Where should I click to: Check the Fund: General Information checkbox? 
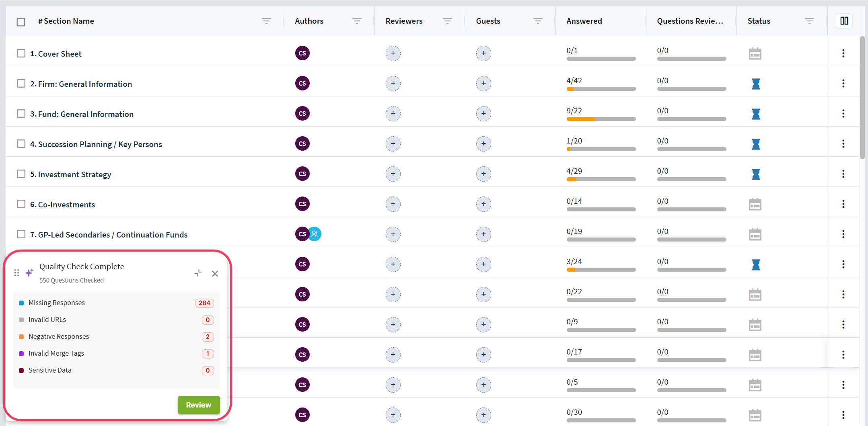(21, 113)
